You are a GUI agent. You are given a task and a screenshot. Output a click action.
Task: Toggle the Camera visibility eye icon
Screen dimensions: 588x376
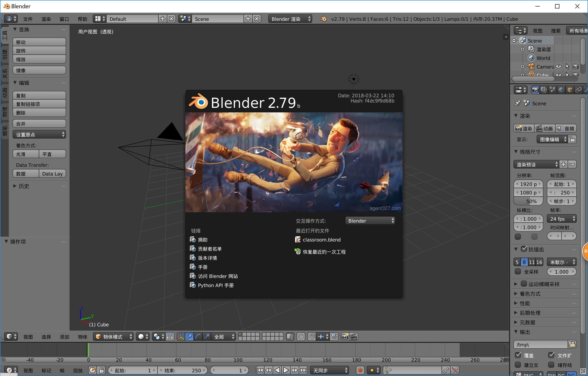tap(559, 66)
